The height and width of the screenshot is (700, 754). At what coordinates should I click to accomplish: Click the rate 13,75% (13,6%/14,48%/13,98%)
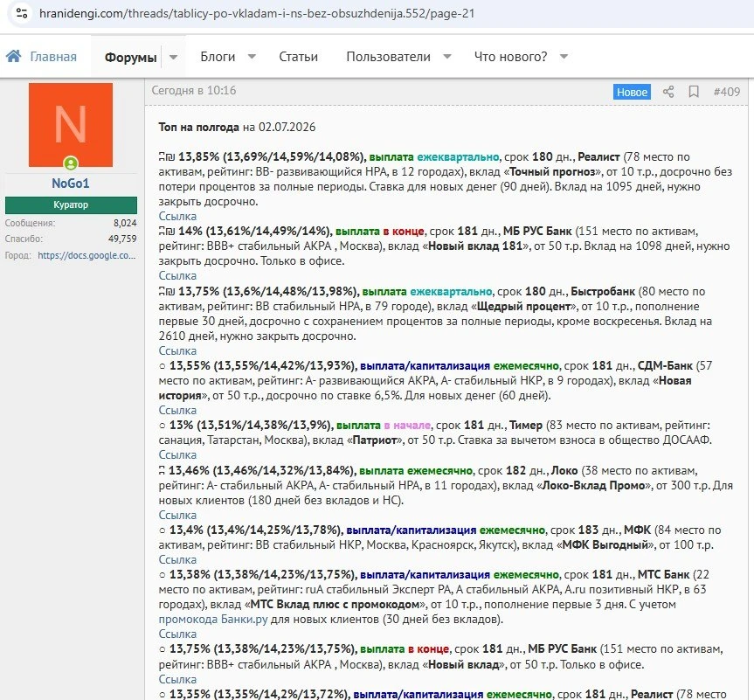click(x=269, y=292)
